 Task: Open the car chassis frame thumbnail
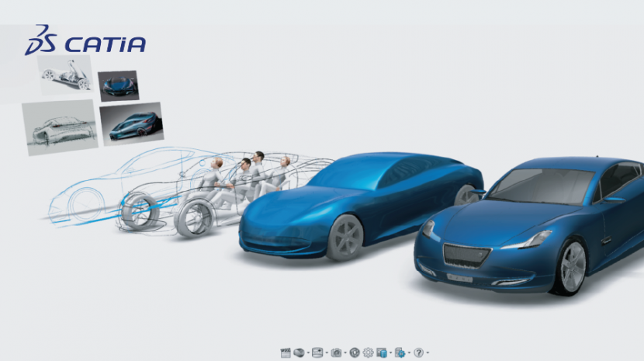tap(65, 75)
